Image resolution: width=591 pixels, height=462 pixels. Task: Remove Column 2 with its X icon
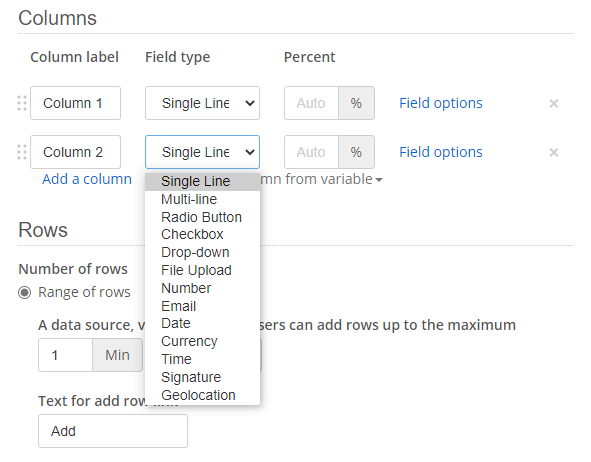[554, 152]
